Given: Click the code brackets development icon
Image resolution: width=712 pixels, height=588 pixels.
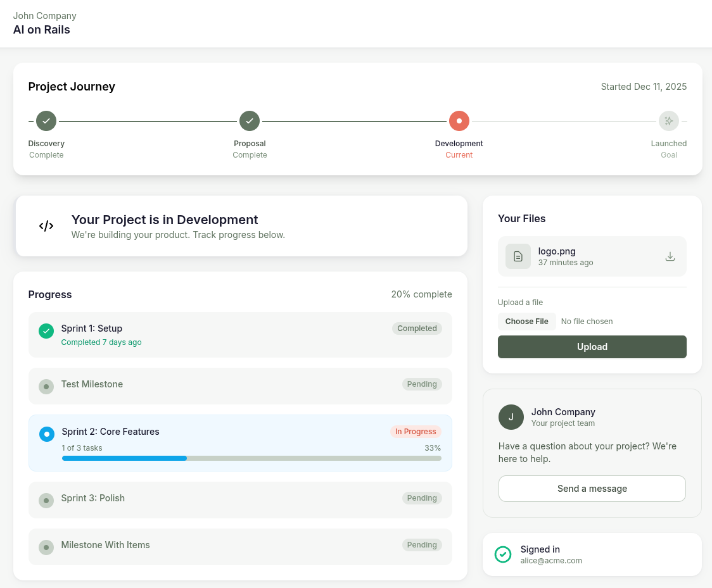Looking at the screenshot, I should point(46,226).
